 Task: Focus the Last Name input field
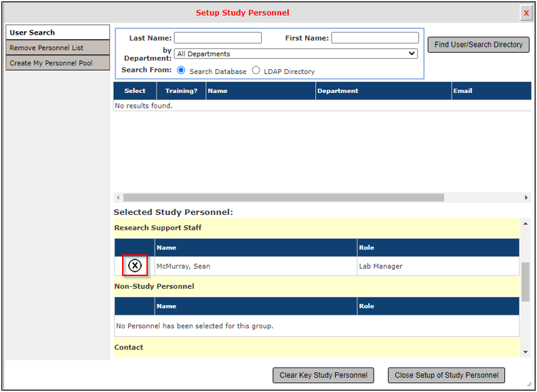[x=218, y=38]
